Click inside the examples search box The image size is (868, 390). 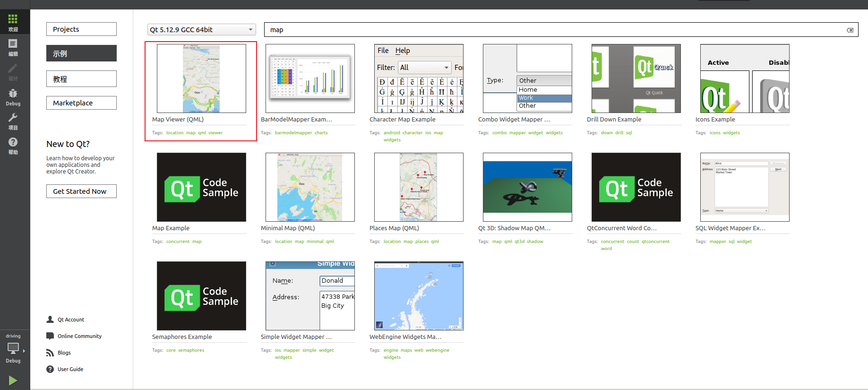(x=553, y=30)
